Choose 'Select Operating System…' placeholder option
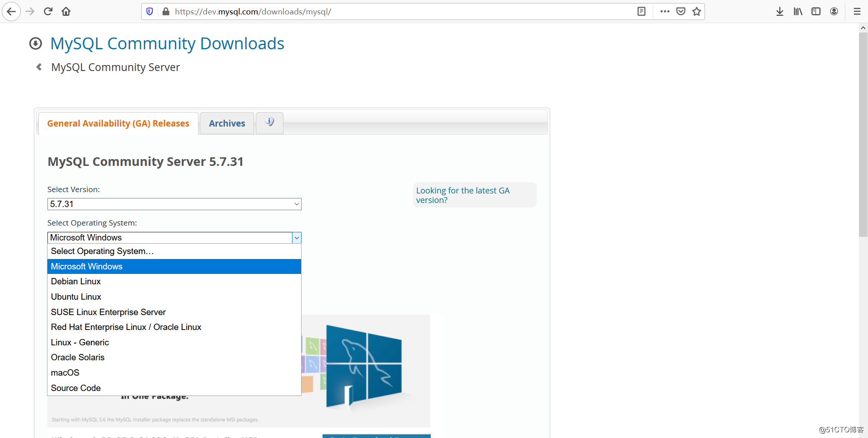 click(x=174, y=251)
